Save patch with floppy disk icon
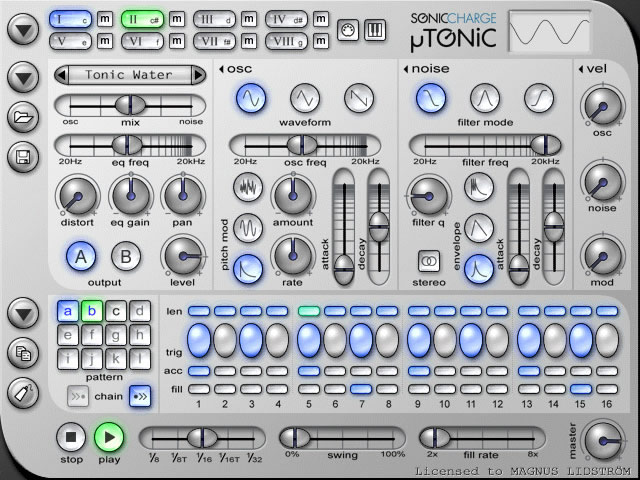This screenshot has height=480, width=640. (23, 157)
